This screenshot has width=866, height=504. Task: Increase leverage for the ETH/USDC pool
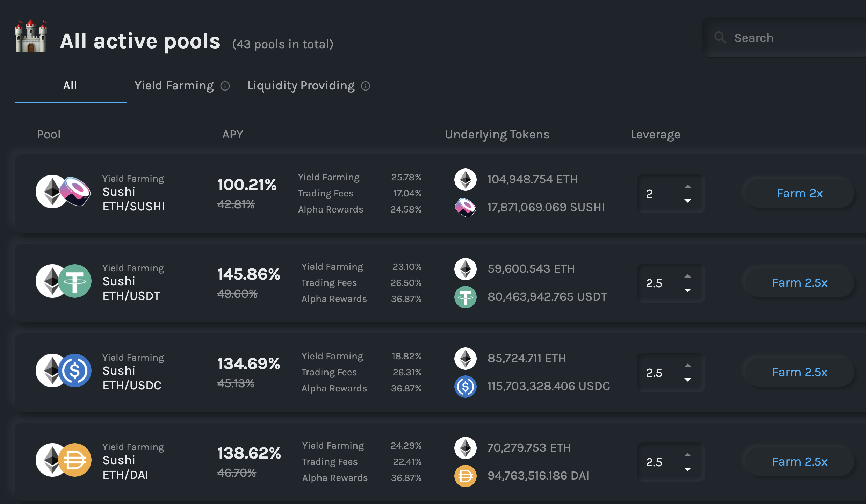click(x=688, y=366)
